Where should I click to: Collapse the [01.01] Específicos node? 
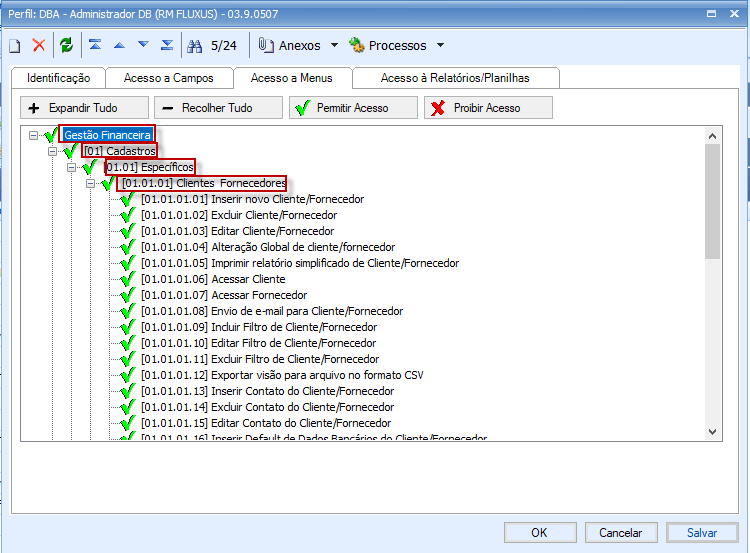71,167
